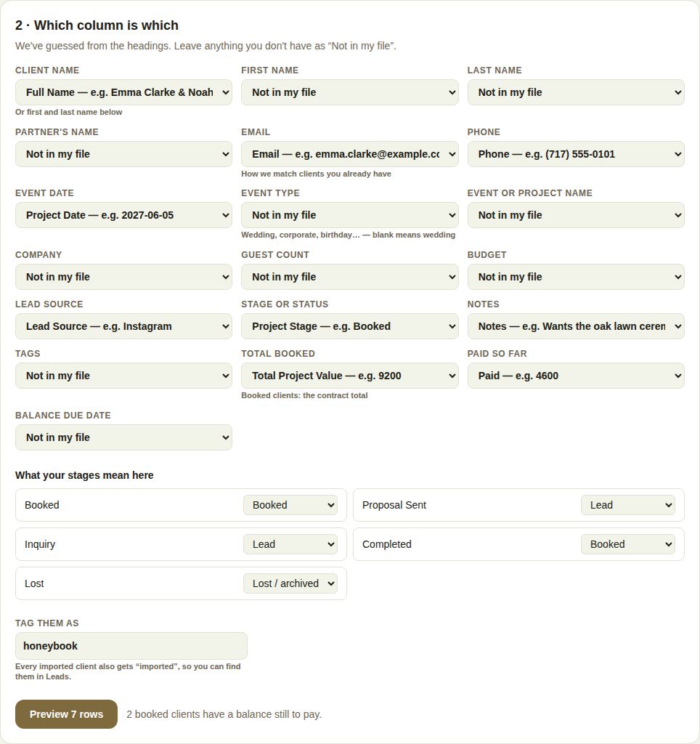Change the mapping for Proposal Sent stage
Screen dimensions: 700x744
628,505
